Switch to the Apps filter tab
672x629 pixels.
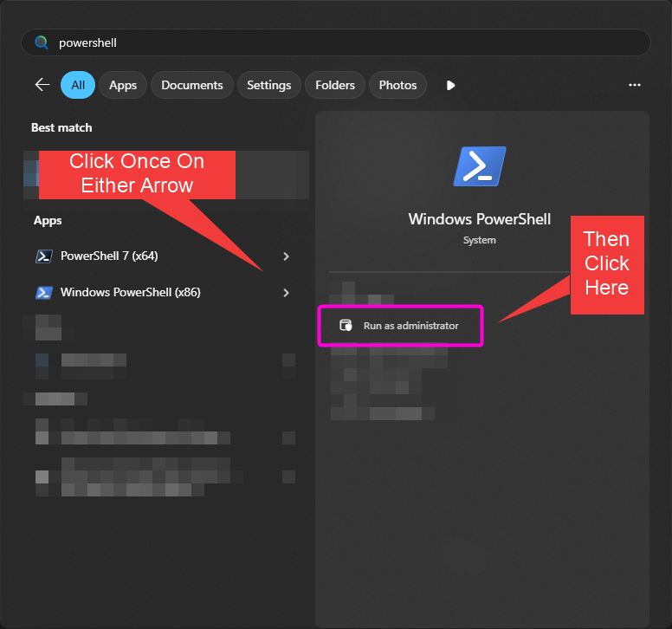tap(123, 85)
